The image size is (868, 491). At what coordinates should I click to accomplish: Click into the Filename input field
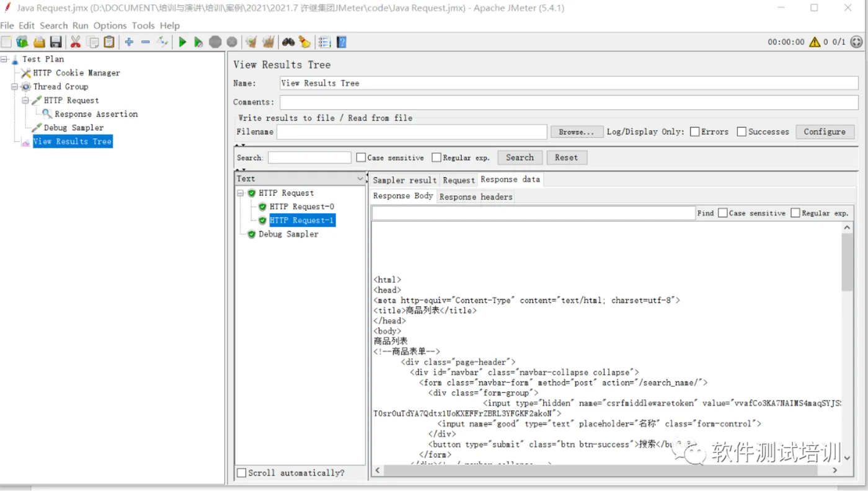tap(412, 131)
